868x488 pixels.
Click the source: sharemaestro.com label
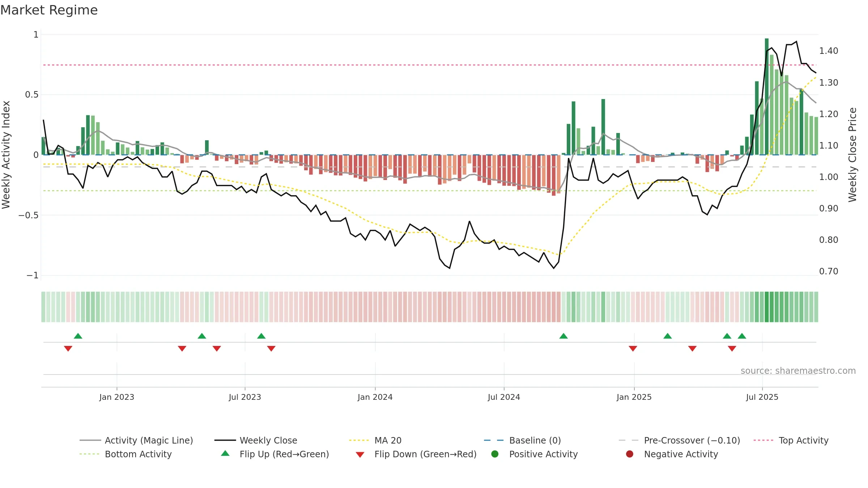pos(798,371)
